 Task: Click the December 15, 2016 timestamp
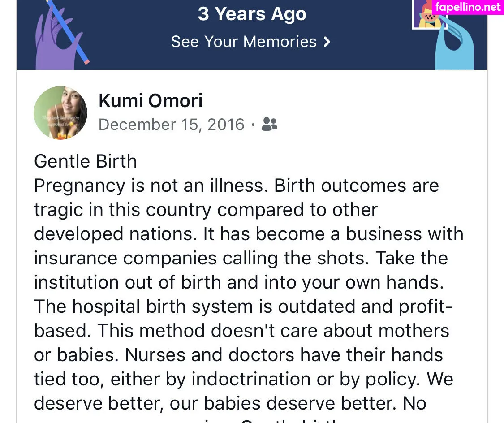pos(172,125)
